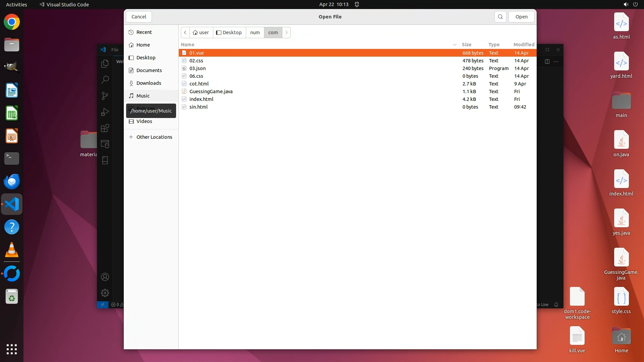Open the VS Code Explorer icon
The width and height of the screenshot is (644, 362).
105,64
